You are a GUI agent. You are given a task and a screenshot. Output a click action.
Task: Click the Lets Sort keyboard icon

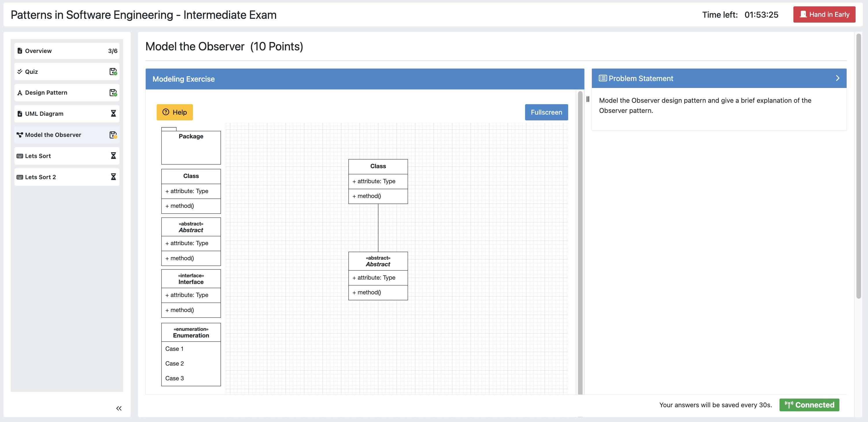point(20,156)
